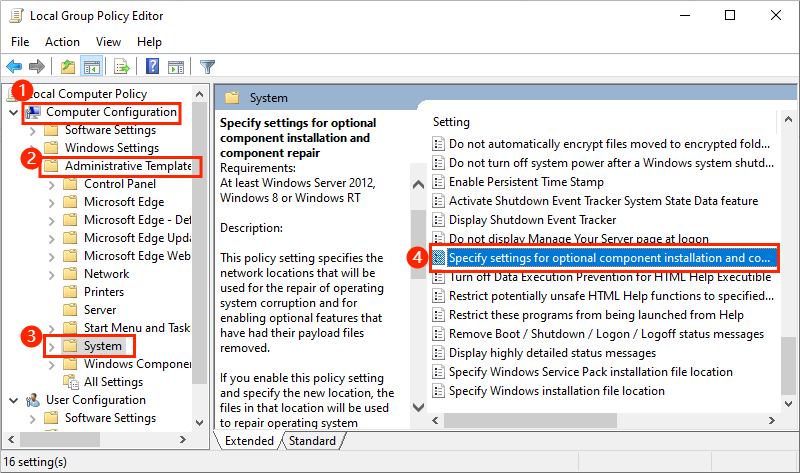This screenshot has width=800, height=473.
Task: Click settings list vertical scrollbar down arrow
Action: (x=788, y=403)
